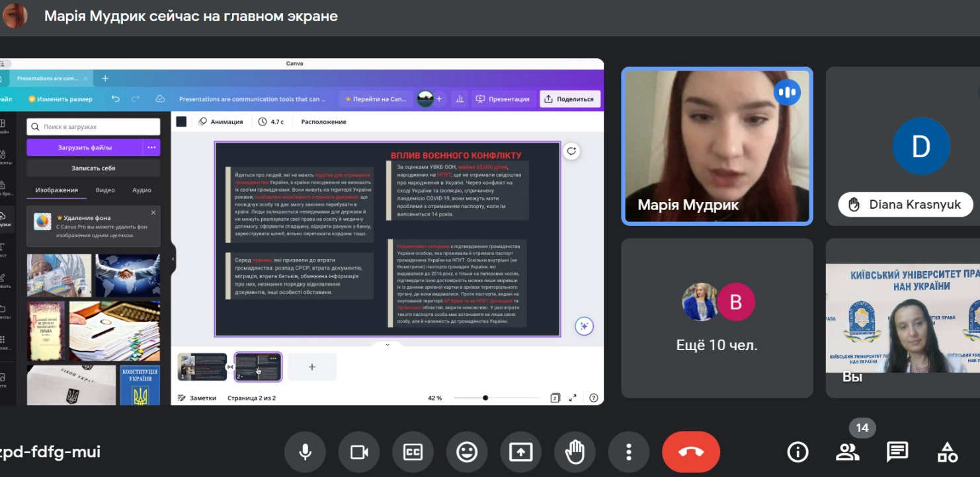This screenshot has height=477, width=980.
Task: Open more options three-dot menu
Action: (x=628, y=452)
